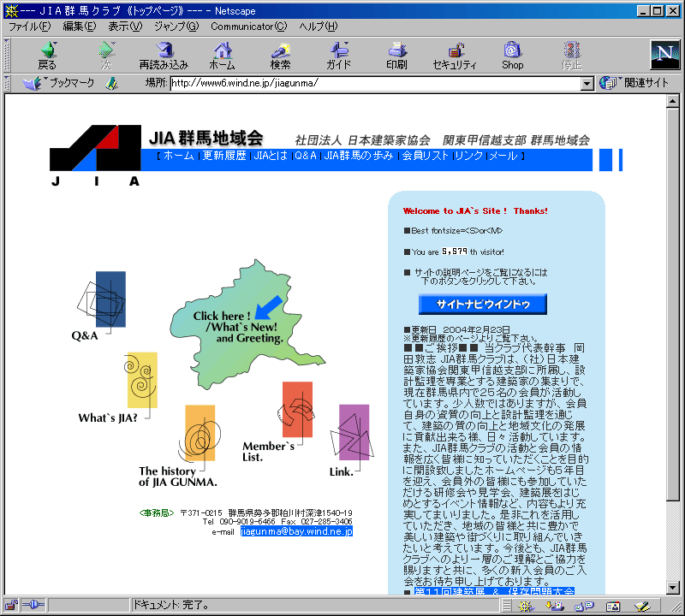Viewport: 685px width, 616px height.
Task: Open the Q&A link in blue nav bar
Action: click(306, 156)
